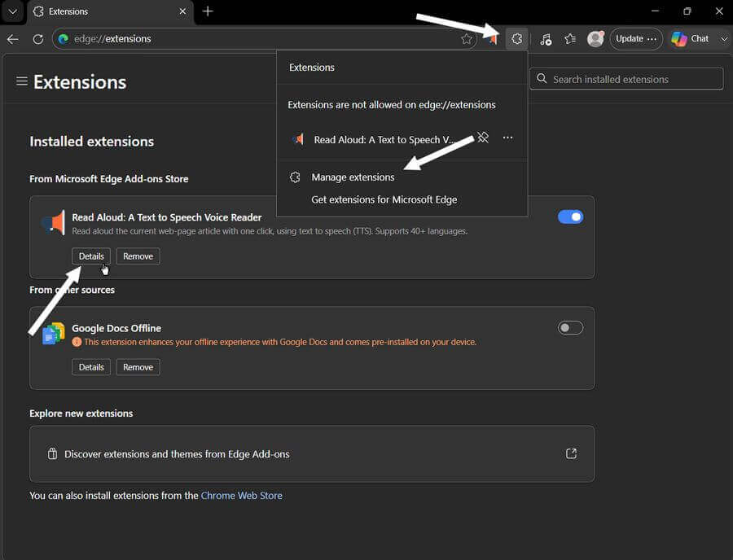Add this page to favorites star icon
This screenshot has width=733, height=560.
pyautogui.click(x=466, y=39)
